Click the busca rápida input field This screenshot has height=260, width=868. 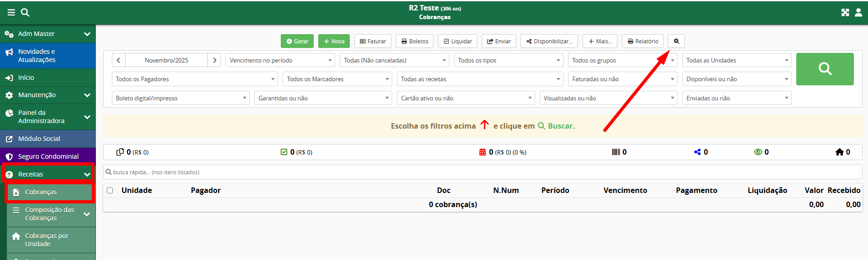click(x=482, y=172)
